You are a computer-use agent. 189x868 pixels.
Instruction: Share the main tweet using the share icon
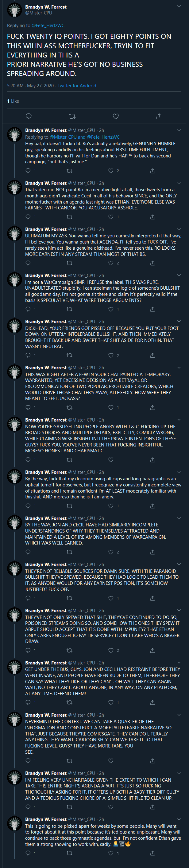click(160, 116)
